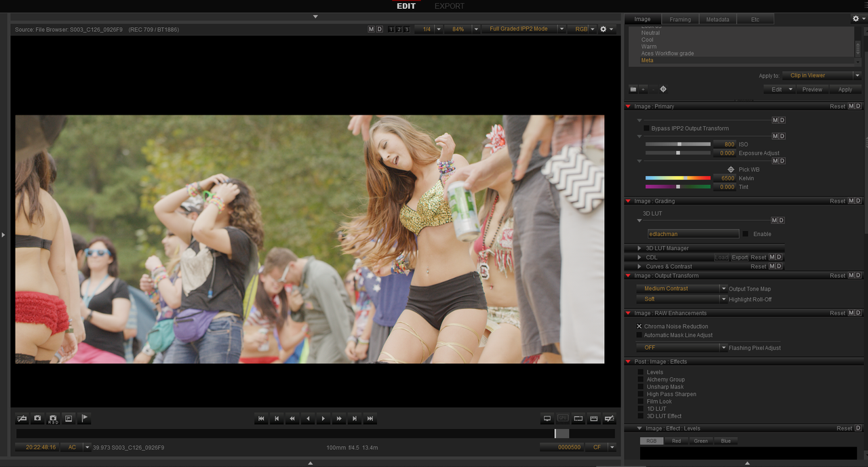Open the 1/4 resolution dropdown
This screenshot has height=467, width=868.
429,29
